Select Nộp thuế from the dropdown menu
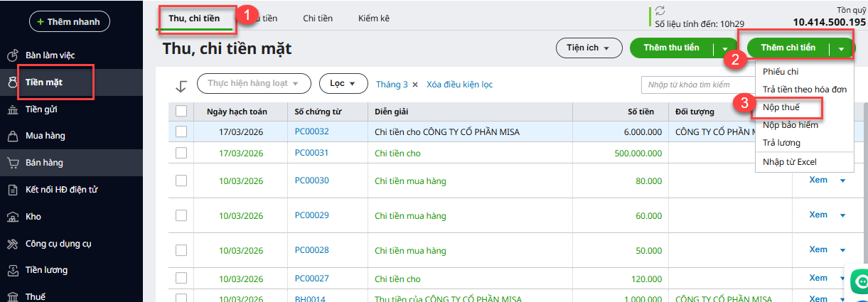Screen dimensions: 868x302 [781, 107]
